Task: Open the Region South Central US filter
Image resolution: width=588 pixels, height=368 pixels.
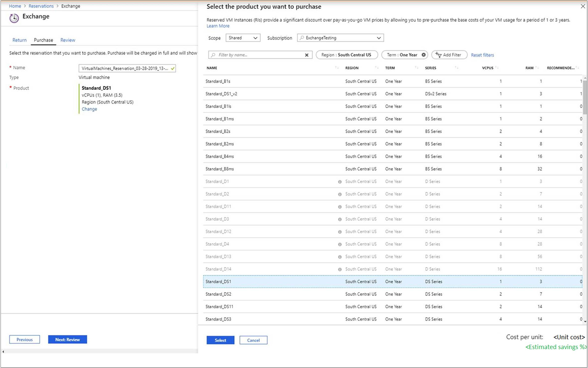Action: click(346, 55)
